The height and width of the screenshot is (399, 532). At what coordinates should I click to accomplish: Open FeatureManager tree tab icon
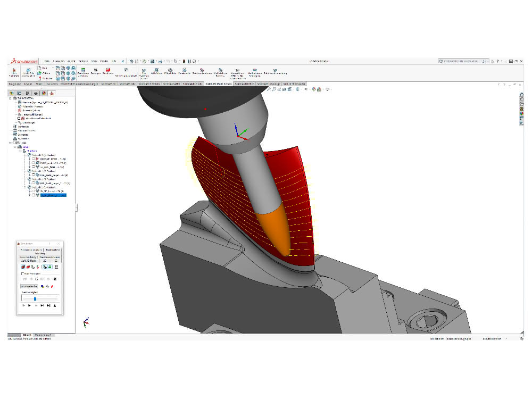(x=12, y=93)
